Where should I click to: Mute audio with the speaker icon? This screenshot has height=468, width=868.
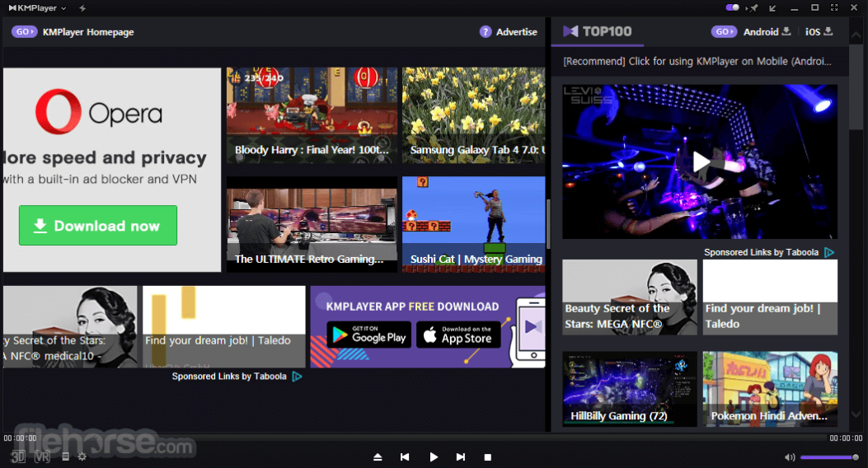pyautogui.click(x=790, y=457)
